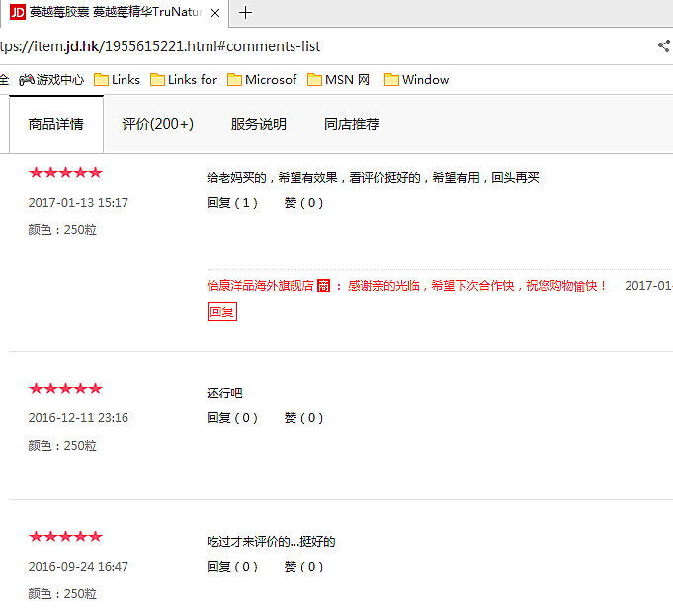Open the Links bookmark folder
The image size is (673, 616).
(x=117, y=80)
